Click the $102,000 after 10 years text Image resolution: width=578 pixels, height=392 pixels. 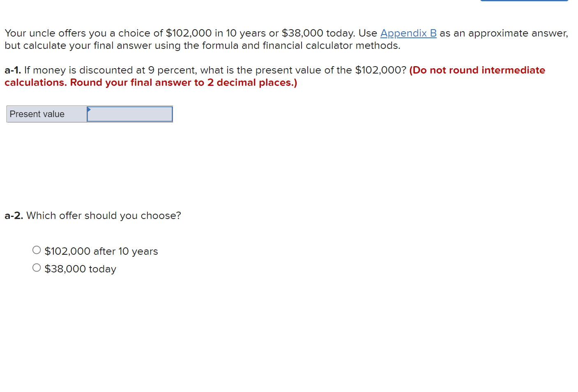coord(101,251)
